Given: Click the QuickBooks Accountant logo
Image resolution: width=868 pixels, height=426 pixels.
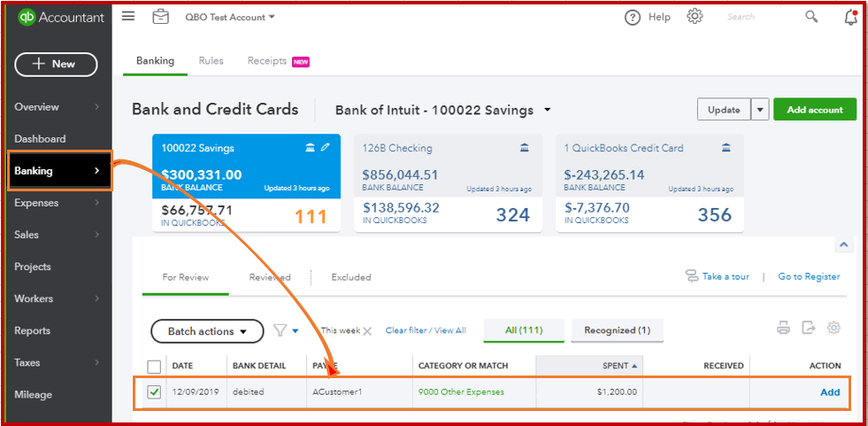Looking at the screenshot, I should pos(60,17).
